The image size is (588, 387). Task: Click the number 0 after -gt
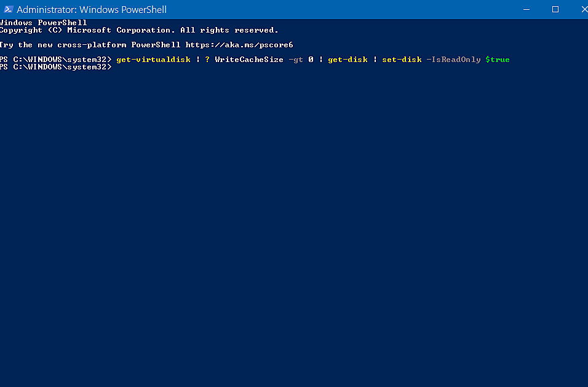(311, 60)
